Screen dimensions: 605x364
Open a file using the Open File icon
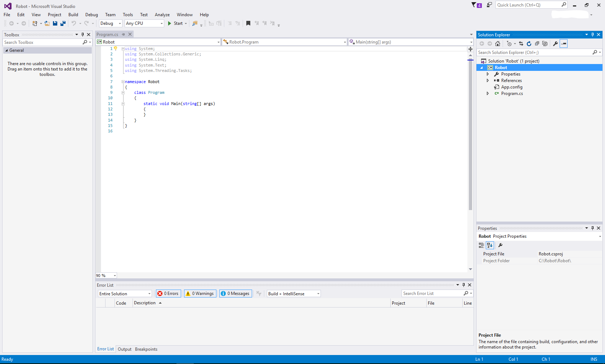coord(47,23)
